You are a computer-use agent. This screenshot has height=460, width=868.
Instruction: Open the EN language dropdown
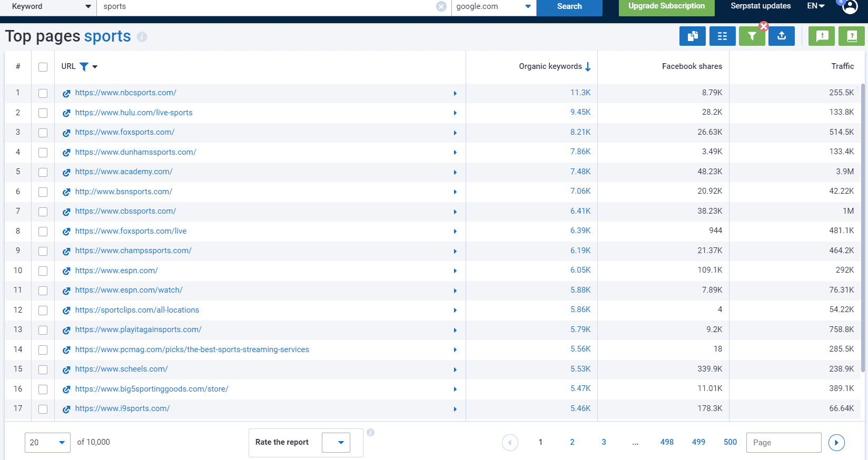point(816,6)
